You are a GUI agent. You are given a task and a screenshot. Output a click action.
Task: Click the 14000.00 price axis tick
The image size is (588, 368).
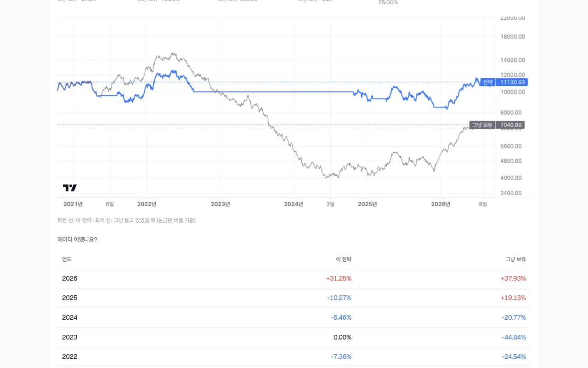[512, 60]
